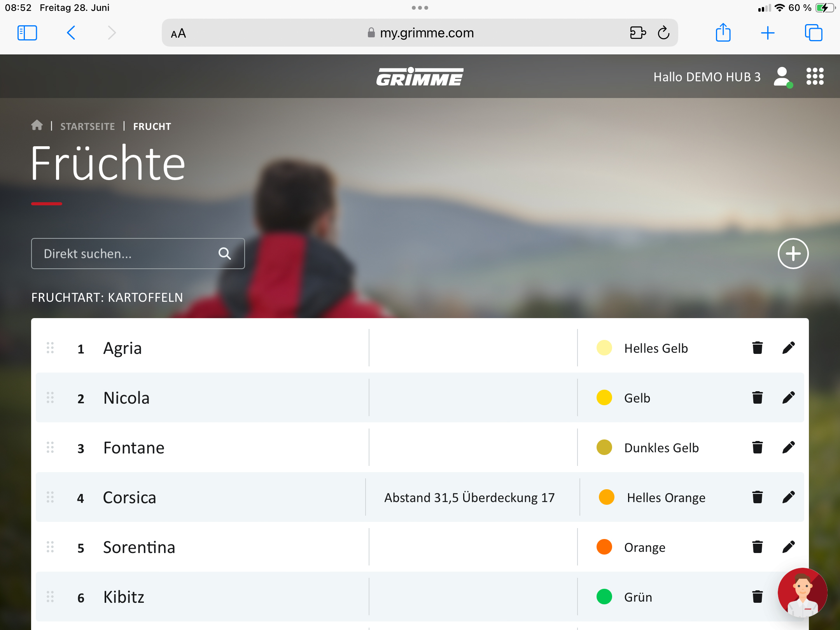
Task: Click the Orange color dot for Sorentina
Action: pyautogui.click(x=604, y=547)
